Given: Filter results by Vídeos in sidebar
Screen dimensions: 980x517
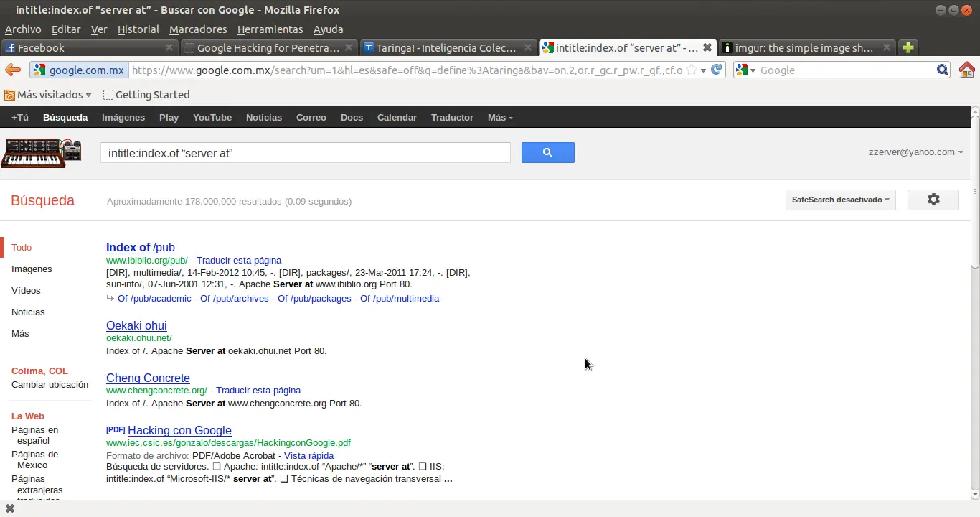Looking at the screenshot, I should [x=26, y=290].
